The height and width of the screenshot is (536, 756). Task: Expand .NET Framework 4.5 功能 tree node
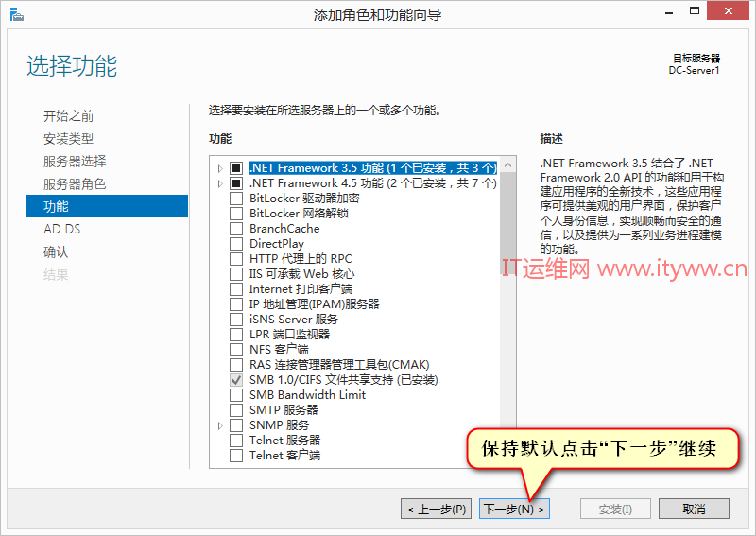pos(220,183)
